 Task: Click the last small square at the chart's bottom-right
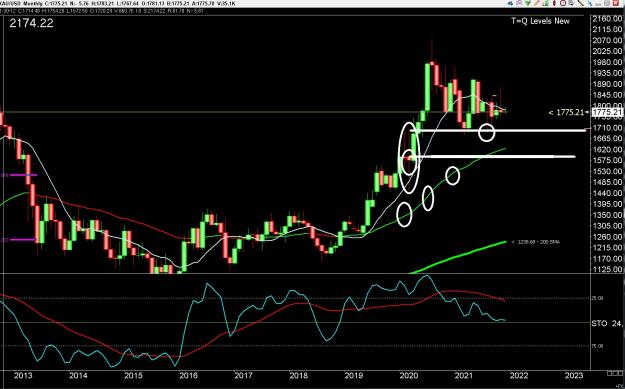click(x=620, y=373)
